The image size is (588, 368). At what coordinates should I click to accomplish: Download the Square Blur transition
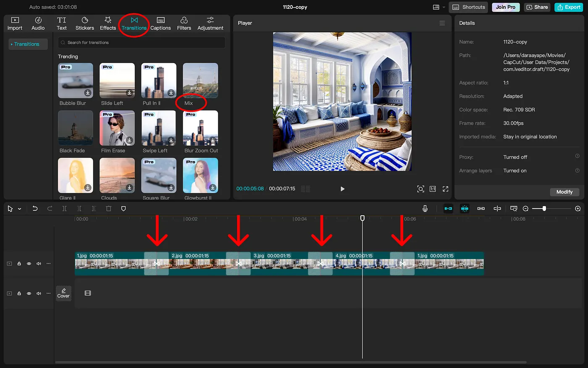pos(171,188)
